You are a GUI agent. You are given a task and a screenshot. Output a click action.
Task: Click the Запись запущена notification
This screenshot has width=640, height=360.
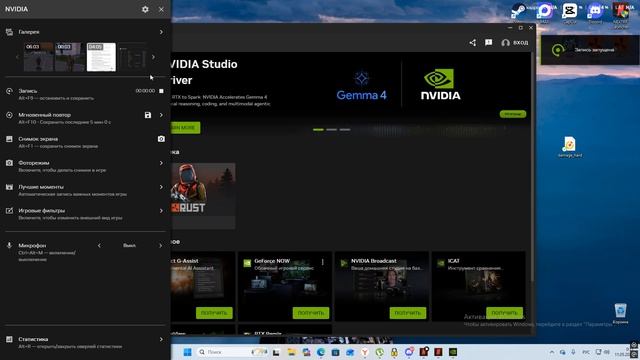coord(590,50)
